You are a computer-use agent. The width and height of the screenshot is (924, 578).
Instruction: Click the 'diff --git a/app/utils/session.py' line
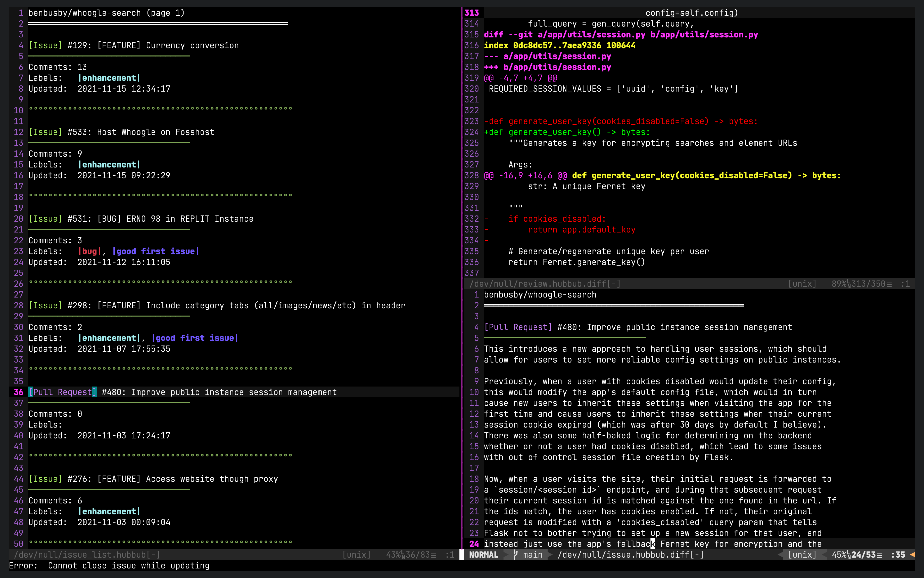click(x=621, y=35)
